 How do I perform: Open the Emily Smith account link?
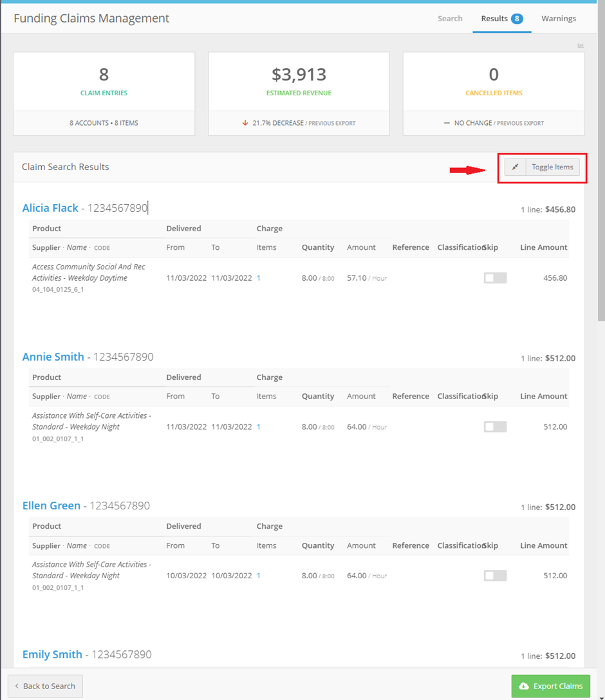(x=52, y=654)
